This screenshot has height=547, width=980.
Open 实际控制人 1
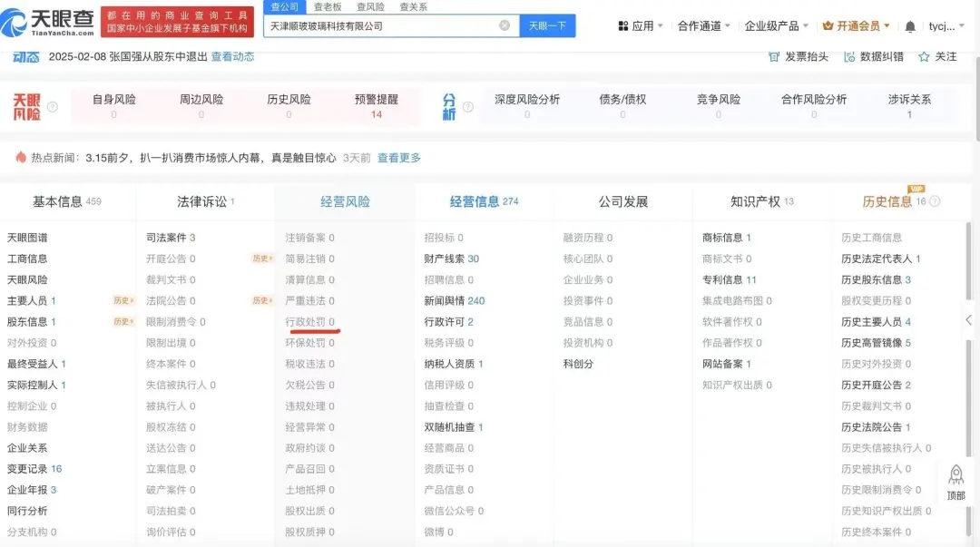pos(36,385)
